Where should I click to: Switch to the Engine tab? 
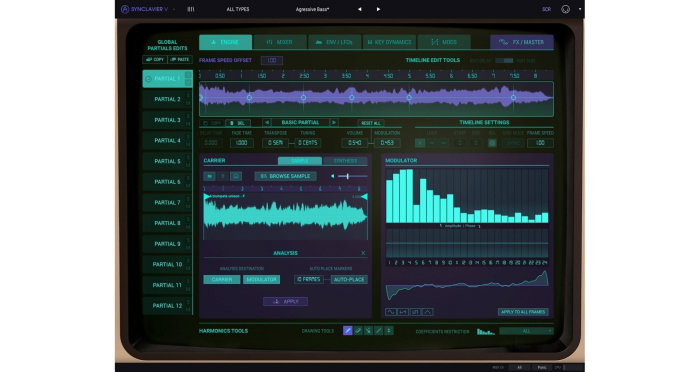click(225, 42)
